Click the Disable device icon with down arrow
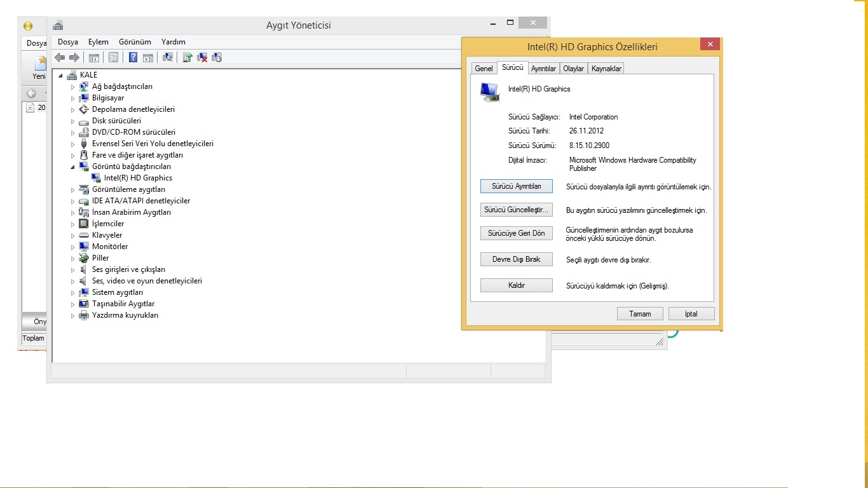868x488 pixels. click(x=217, y=58)
